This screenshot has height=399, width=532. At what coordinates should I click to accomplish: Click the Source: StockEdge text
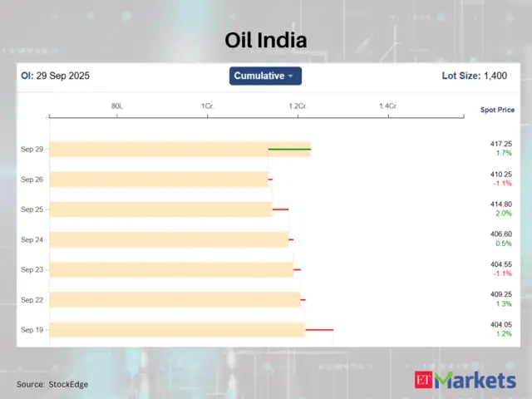(52, 384)
